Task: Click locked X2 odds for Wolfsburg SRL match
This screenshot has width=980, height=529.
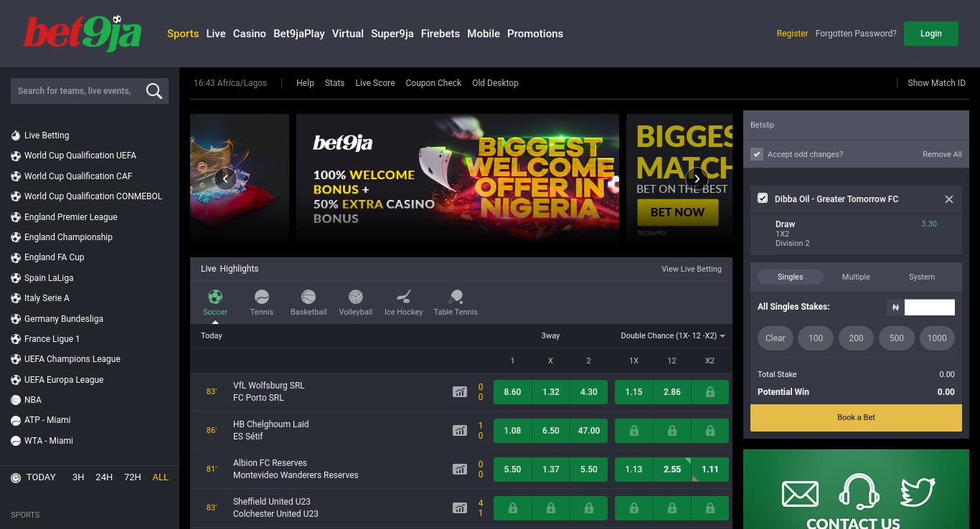Action: pyautogui.click(x=710, y=392)
